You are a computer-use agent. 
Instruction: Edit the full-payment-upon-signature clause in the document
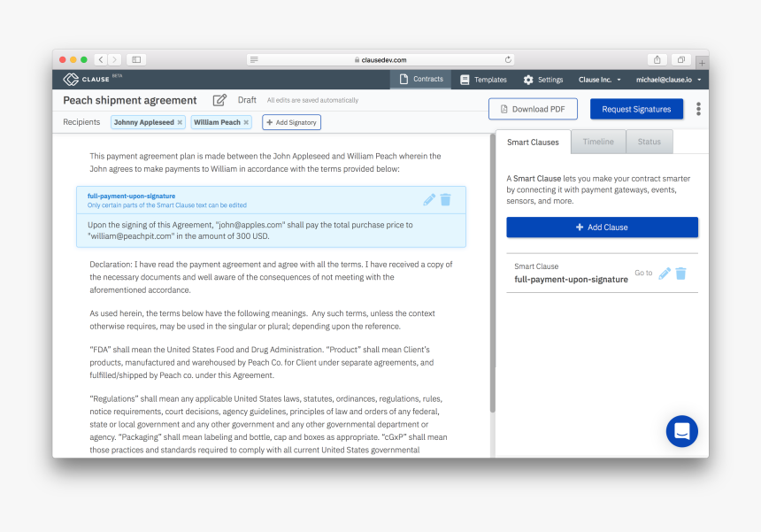[429, 199]
